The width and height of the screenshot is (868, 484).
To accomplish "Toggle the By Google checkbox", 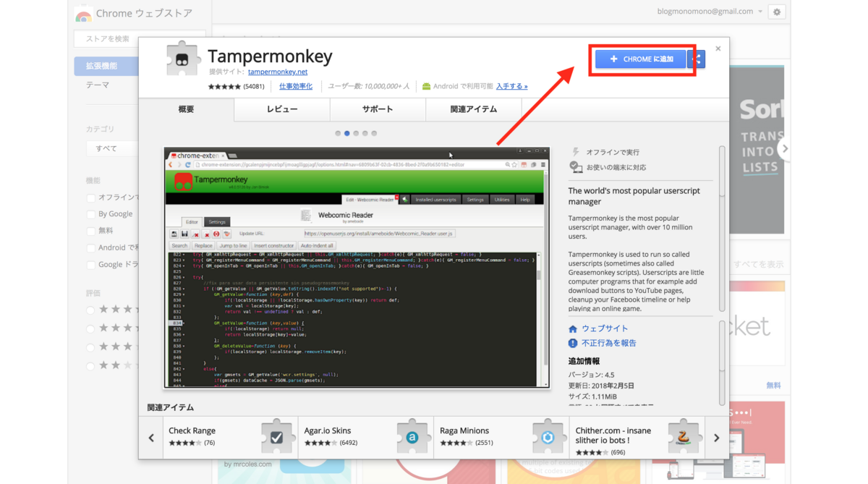I will [x=91, y=214].
